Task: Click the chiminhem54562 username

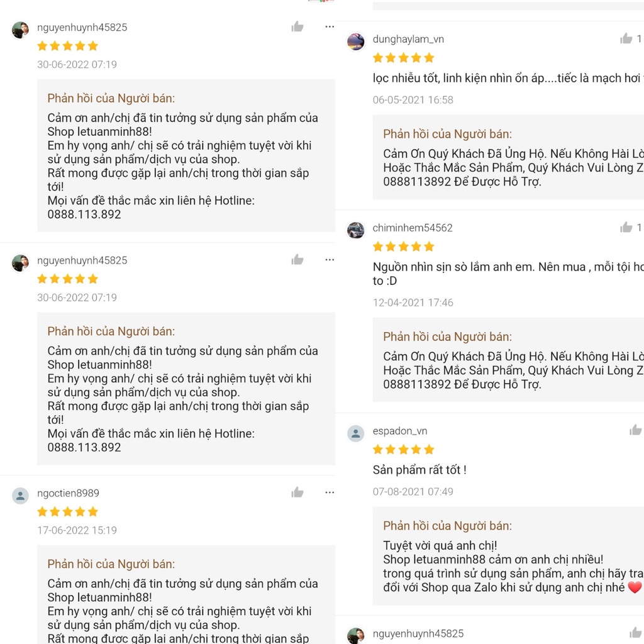Action: (413, 228)
